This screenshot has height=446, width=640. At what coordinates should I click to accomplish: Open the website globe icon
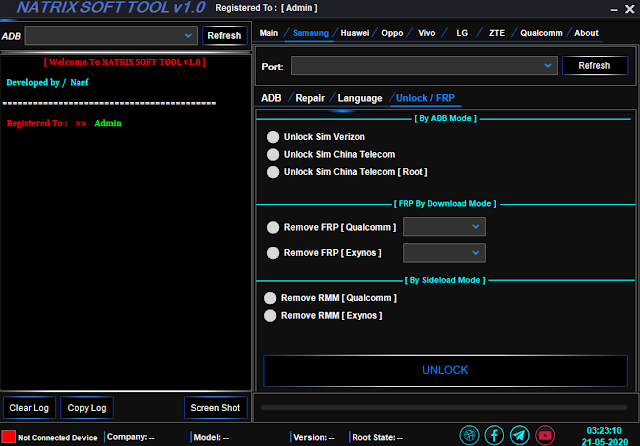pos(469,435)
